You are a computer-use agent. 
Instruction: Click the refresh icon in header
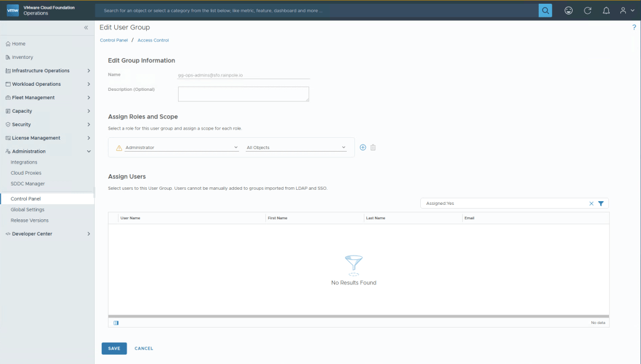[x=587, y=11]
